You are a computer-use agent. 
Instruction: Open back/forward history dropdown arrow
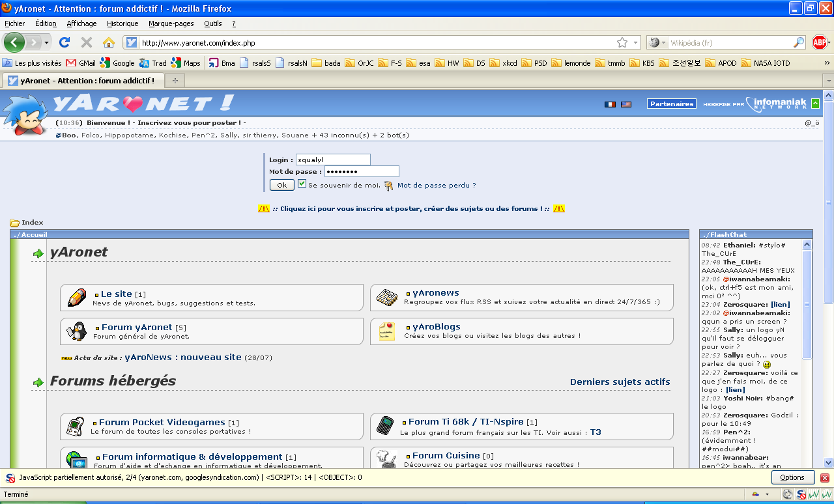point(47,43)
